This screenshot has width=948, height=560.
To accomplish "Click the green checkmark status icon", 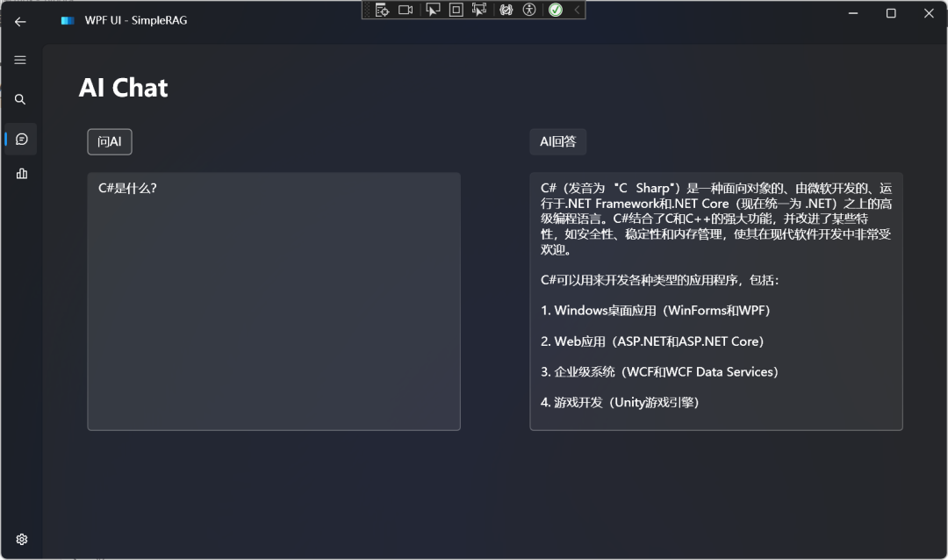I will [556, 10].
